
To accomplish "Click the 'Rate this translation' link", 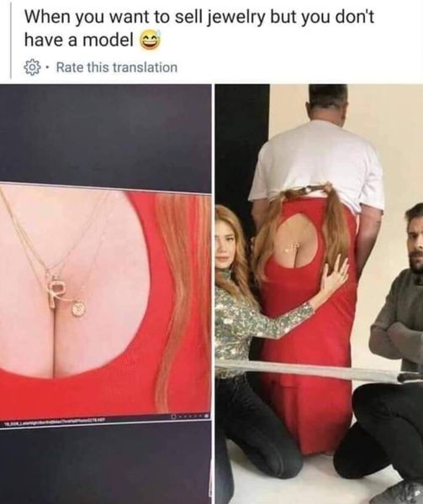I will click(x=117, y=67).
